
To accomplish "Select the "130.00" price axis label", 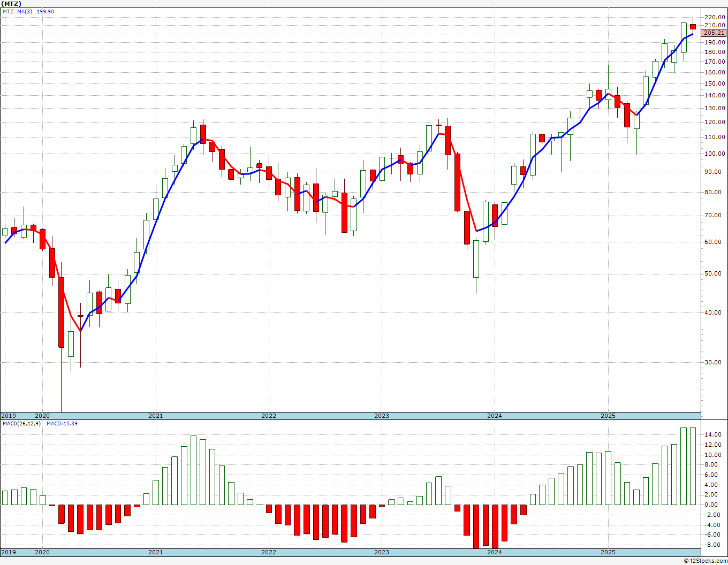I will click(715, 109).
